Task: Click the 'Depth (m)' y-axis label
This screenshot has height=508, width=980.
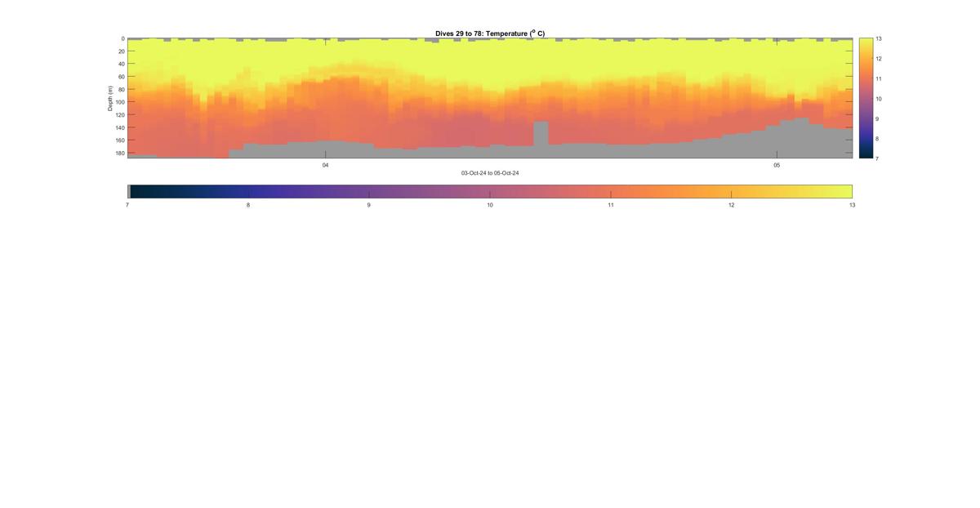Action: [109, 98]
